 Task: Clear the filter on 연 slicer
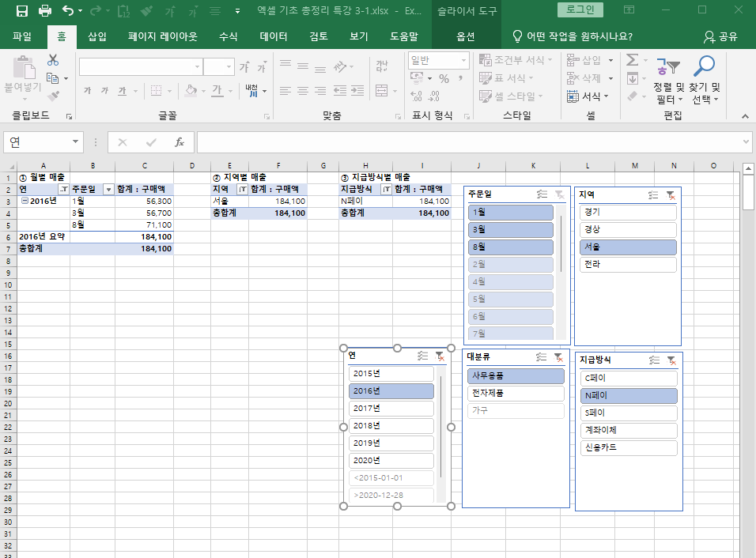(440, 356)
